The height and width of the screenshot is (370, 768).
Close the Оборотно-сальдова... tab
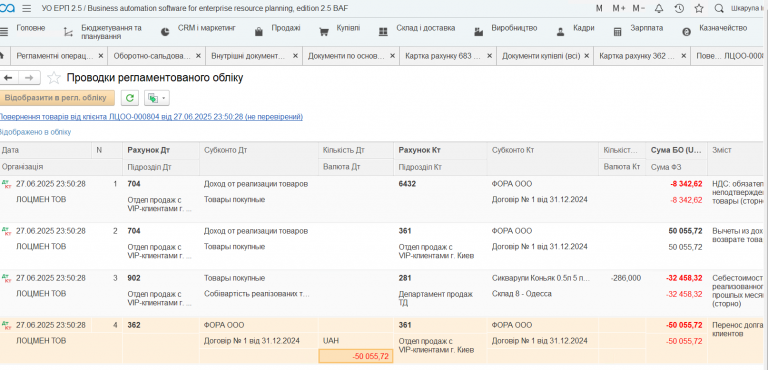[x=198, y=56]
